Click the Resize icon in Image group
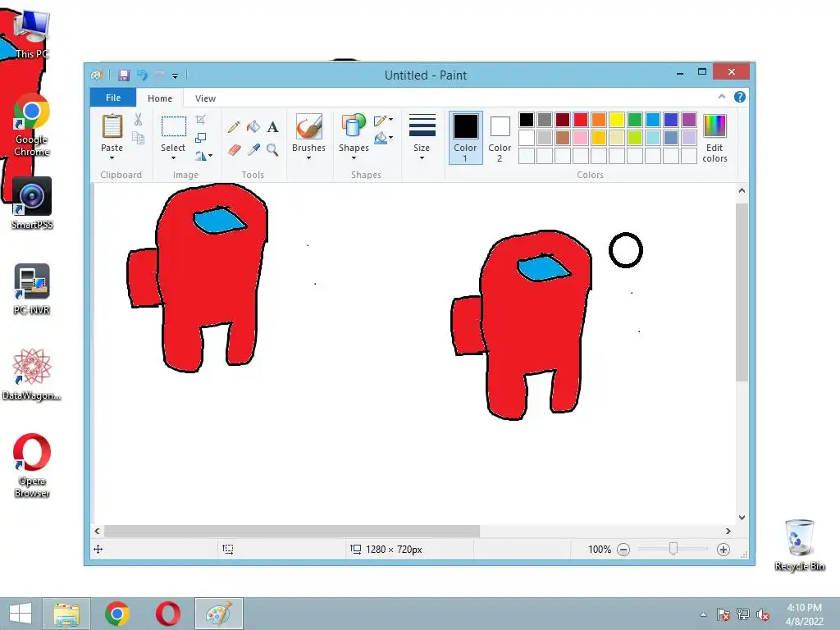The image size is (840, 630). click(201, 138)
